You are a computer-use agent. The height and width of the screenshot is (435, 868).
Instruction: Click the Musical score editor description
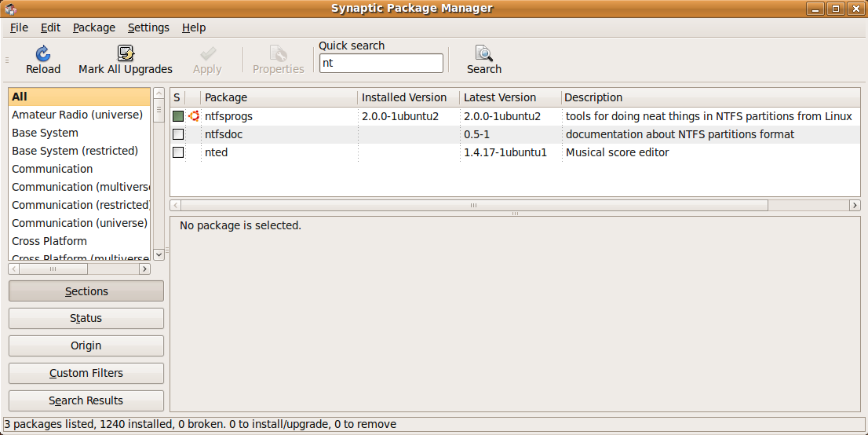click(x=617, y=152)
